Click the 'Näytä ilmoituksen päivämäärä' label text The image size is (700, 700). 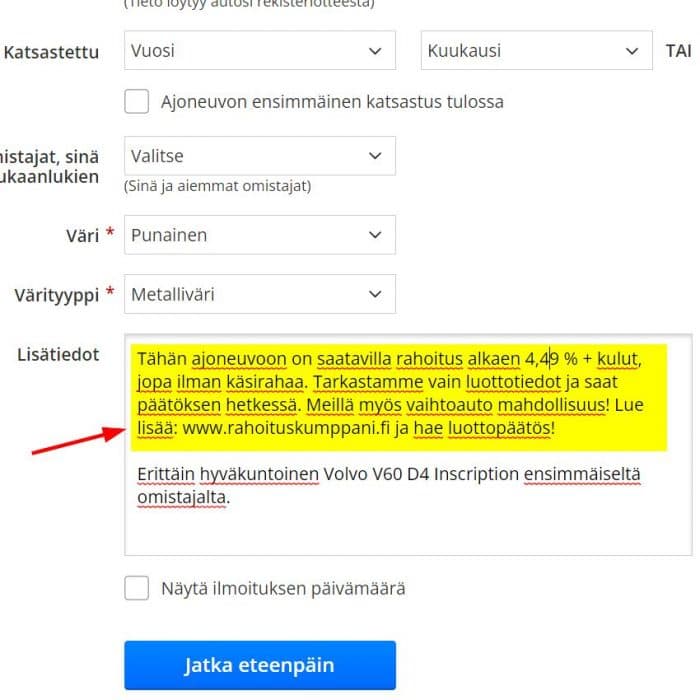pos(283,588)
